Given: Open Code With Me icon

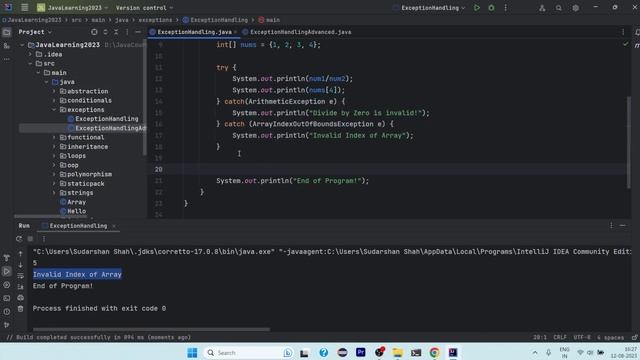Looking at the screenshot, I should pos(542,8).
